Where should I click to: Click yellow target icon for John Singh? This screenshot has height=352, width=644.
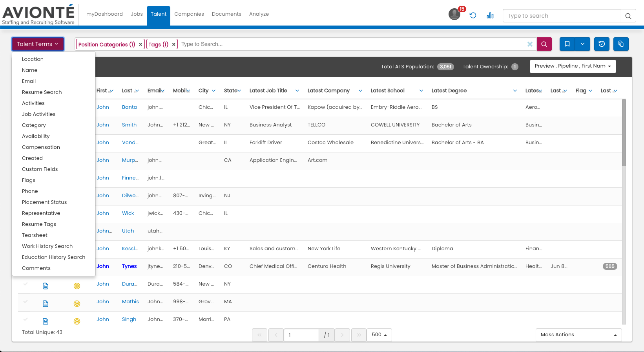click(x=77, y=321)
